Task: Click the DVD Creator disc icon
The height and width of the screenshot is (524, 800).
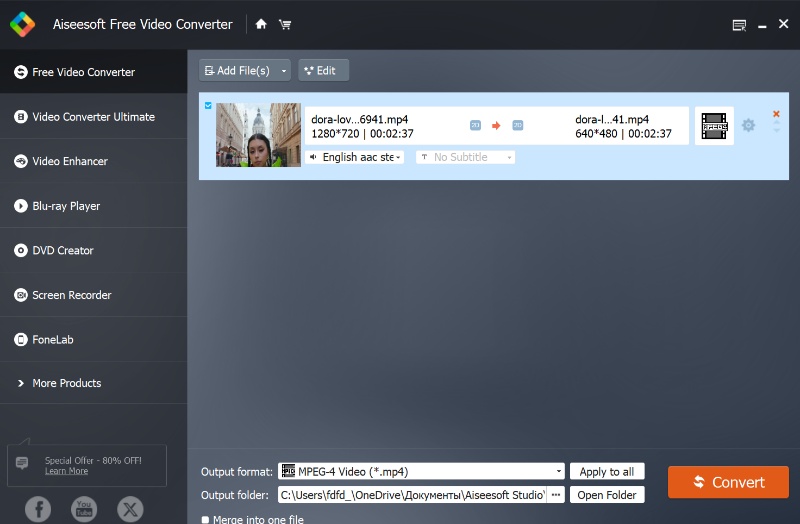Action: point(21,251)
